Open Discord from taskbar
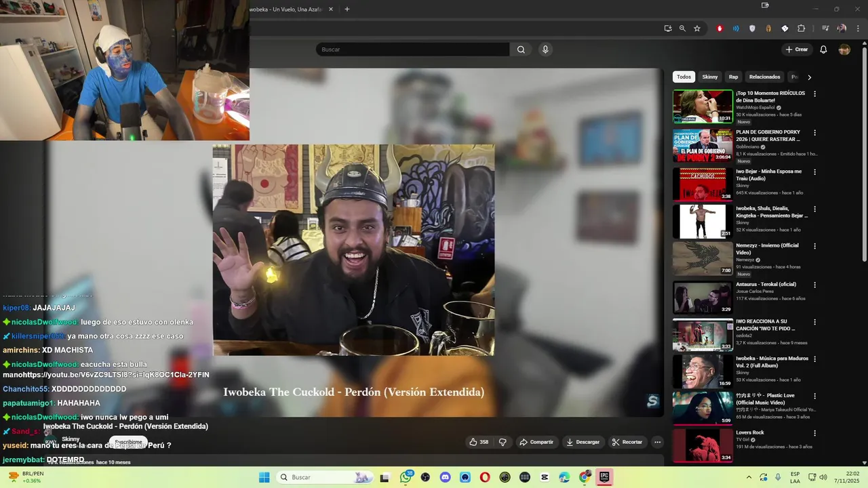 [445, 477]
